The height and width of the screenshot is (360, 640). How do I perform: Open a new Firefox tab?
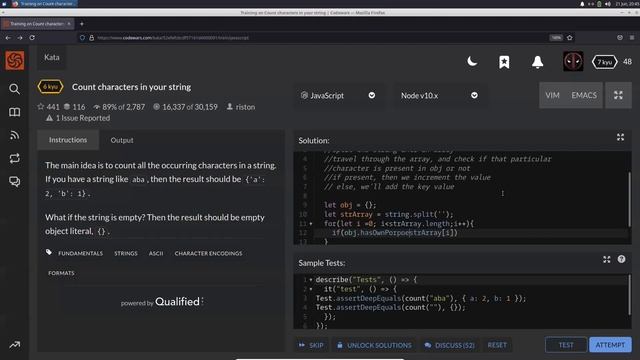tap(82, 24)
